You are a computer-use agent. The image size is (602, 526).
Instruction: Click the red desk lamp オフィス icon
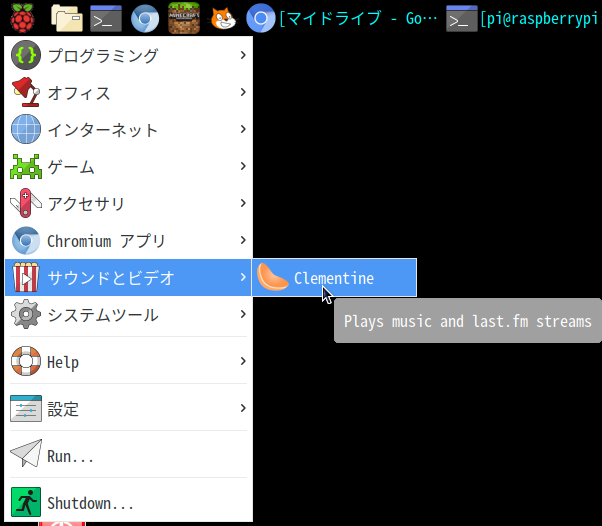tap(26, 92)
